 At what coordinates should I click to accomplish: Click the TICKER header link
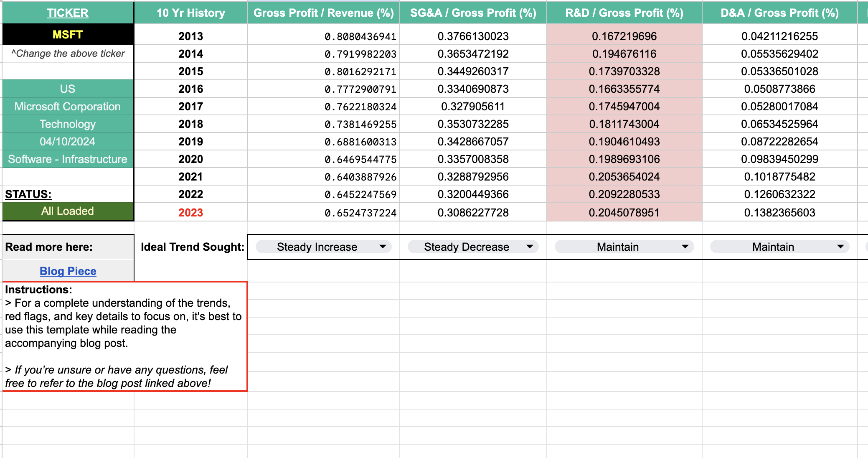coord(68,13)
